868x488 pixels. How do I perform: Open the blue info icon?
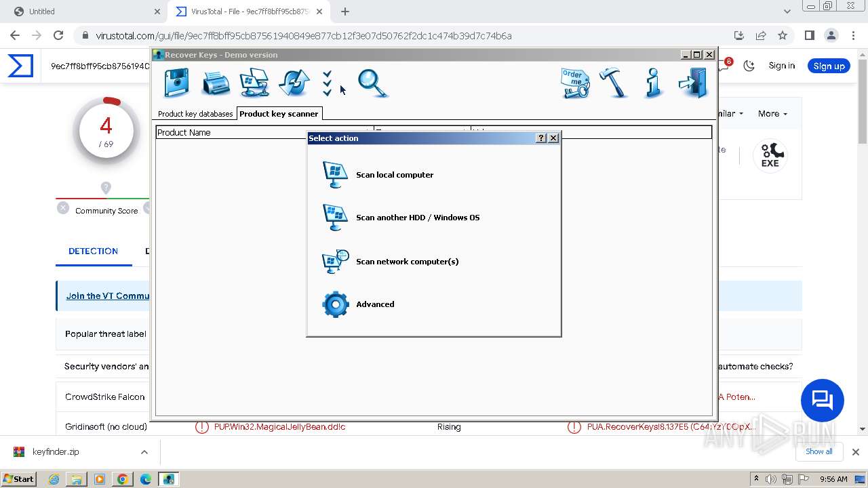653,83
